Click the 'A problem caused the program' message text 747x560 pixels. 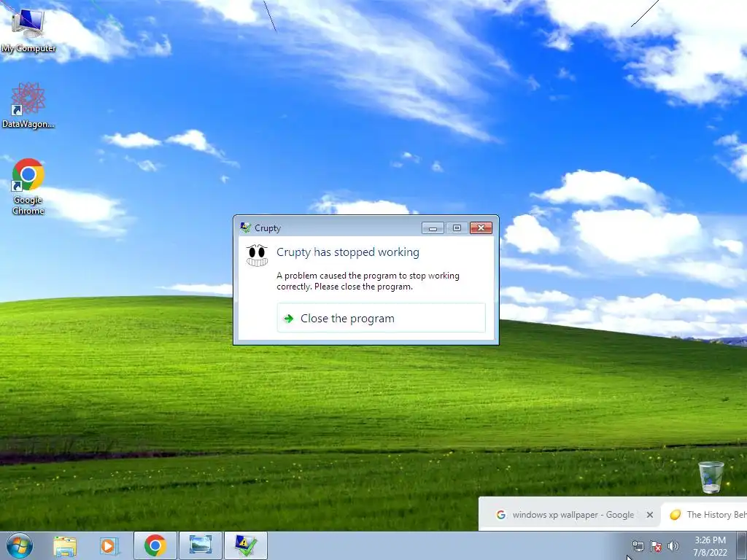point(368,281)
